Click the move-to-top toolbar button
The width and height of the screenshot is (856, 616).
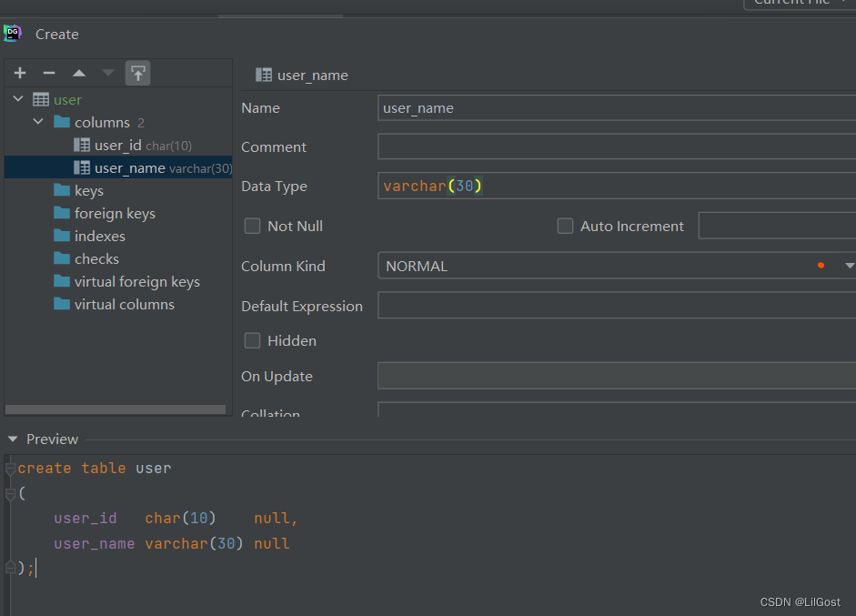[x=137, y=73]
